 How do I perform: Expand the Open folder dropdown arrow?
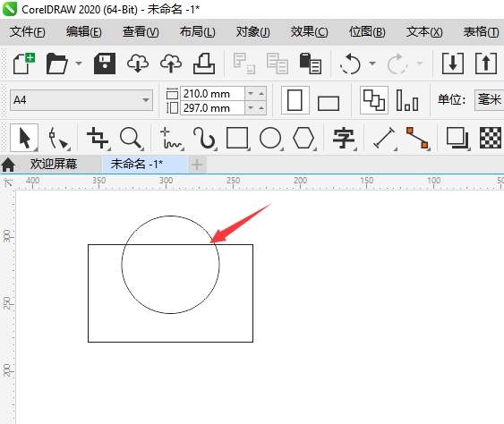click(79, 64)
